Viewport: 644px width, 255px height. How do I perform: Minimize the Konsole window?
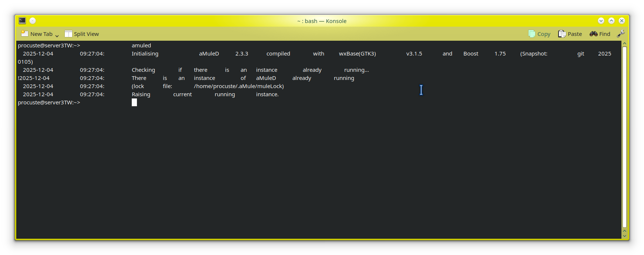coord(601,21)
